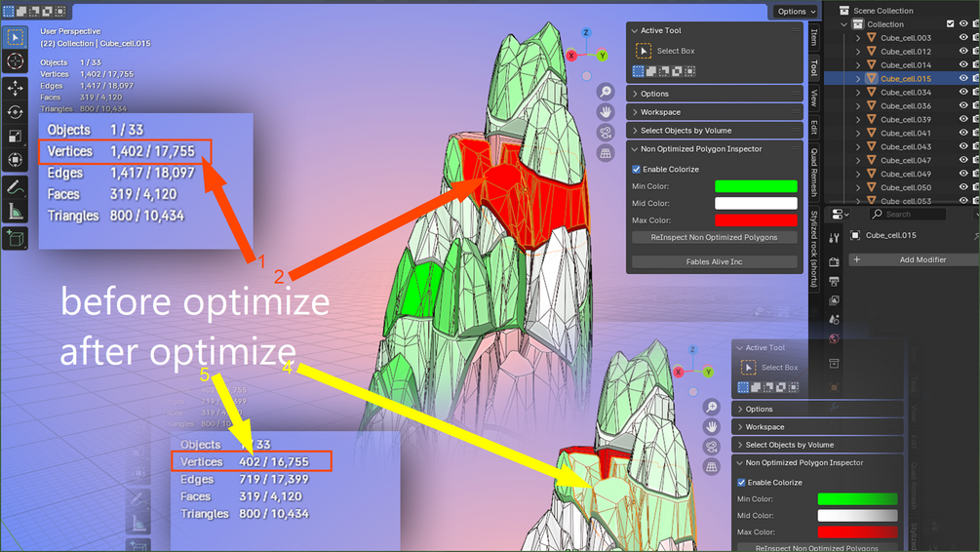Open the editor display mode dropdown beside Search
This screenshot has height=552, width=980.
point(840,215)
